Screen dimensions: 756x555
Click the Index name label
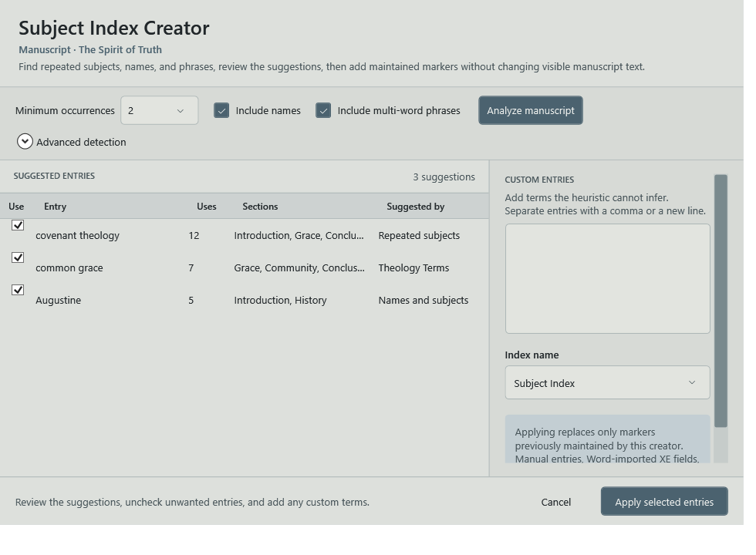532,355
